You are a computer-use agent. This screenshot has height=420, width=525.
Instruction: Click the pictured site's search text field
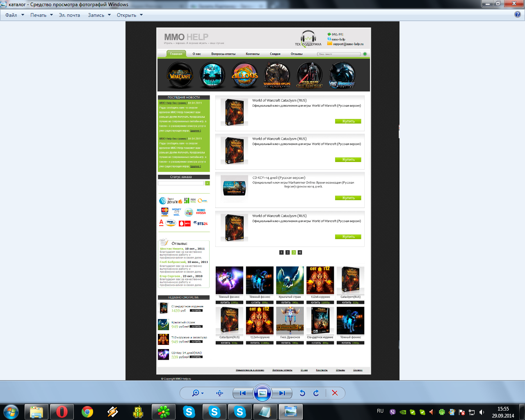point(339,54)
